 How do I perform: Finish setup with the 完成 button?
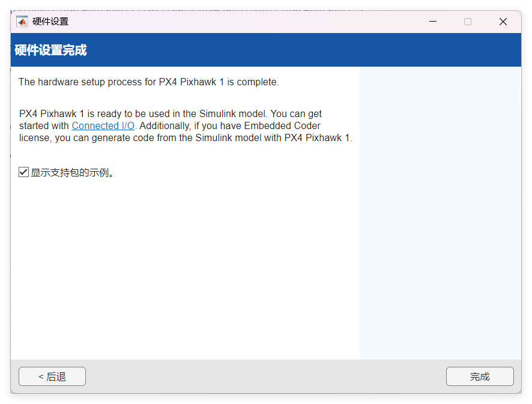[x=480, y=376]
